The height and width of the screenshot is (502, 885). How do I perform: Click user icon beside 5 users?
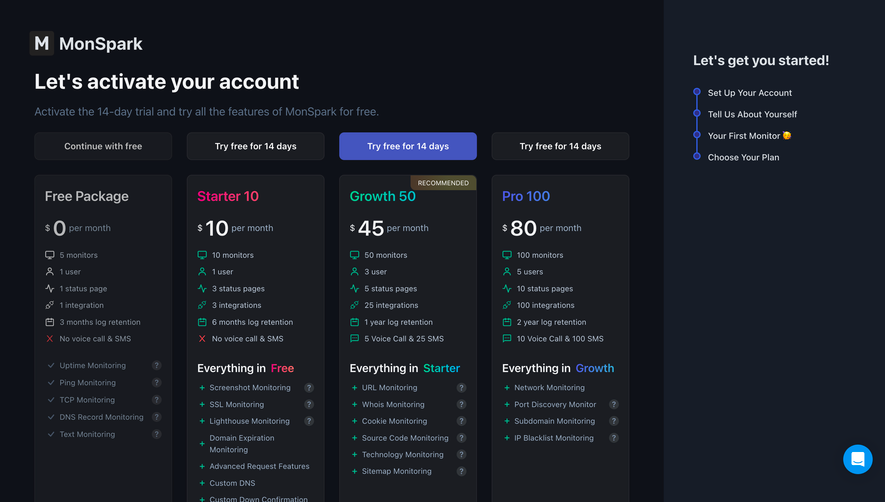[507, 272]
